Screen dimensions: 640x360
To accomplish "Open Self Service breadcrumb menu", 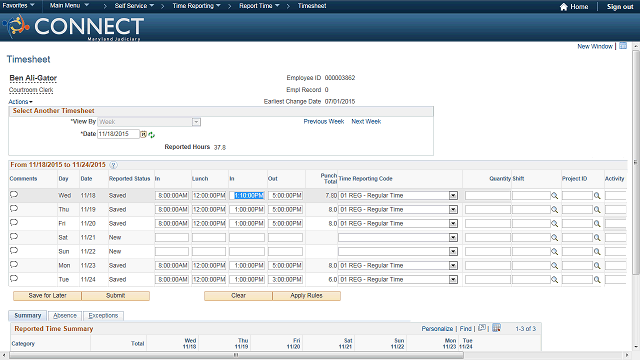I will point(134,6).
